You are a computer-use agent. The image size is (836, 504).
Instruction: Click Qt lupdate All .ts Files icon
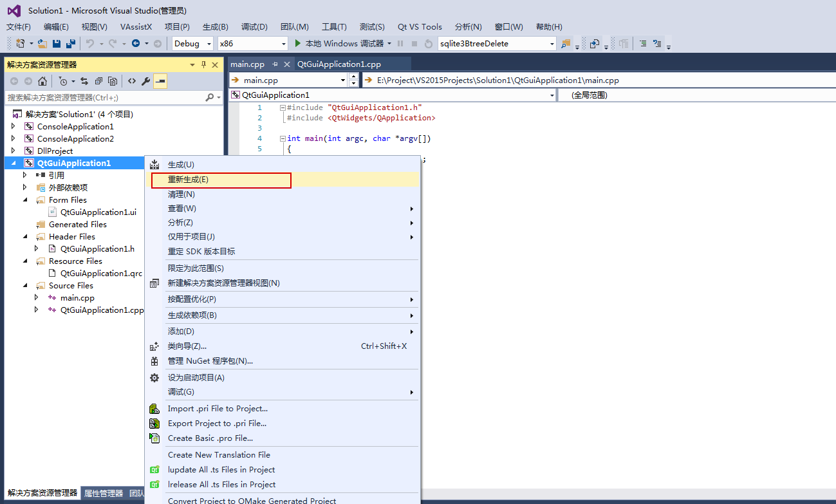(154, 470)
